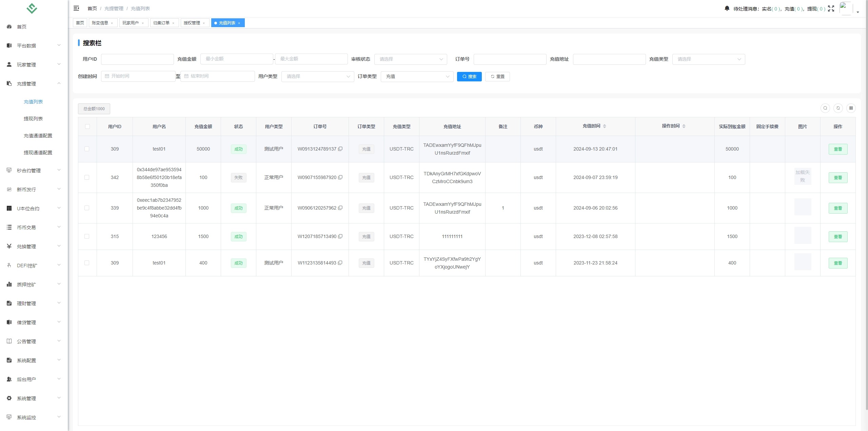Screen dimensions: 868x431
Task: Click the round search toggle icon above table
Action: pos(825,108)
